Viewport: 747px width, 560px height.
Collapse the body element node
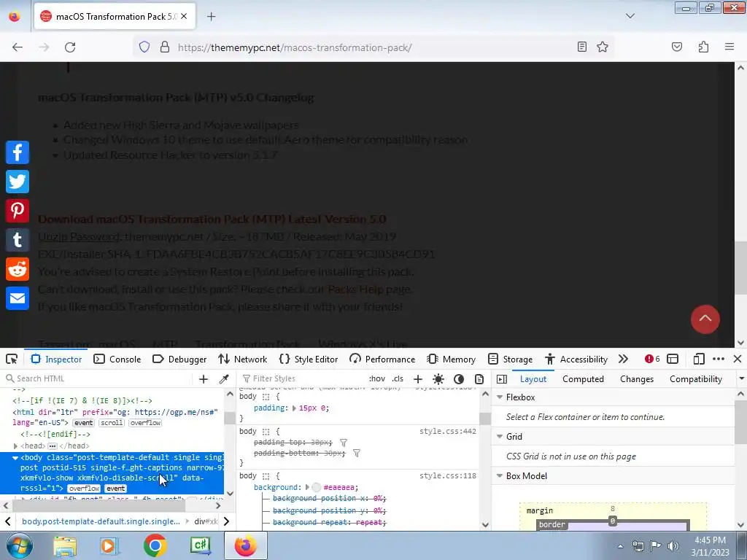point(15,458)
